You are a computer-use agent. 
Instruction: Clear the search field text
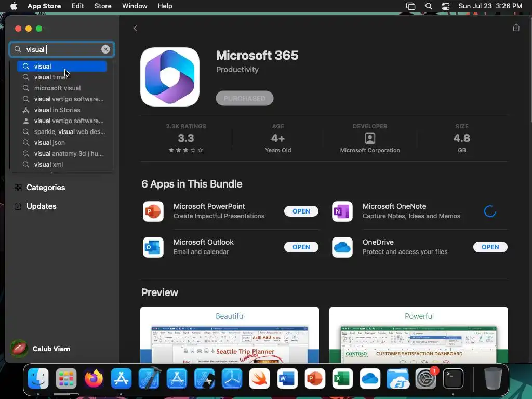pyautogui.click(x=105, y=49)
